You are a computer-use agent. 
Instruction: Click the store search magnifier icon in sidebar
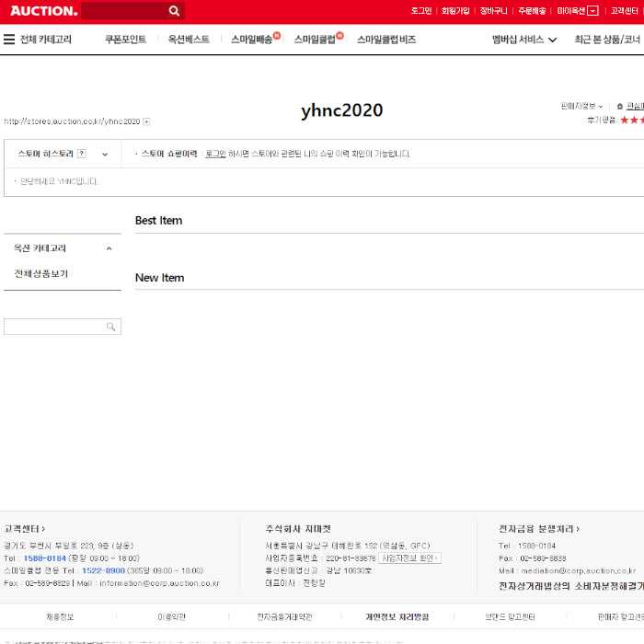pos(111,327)
